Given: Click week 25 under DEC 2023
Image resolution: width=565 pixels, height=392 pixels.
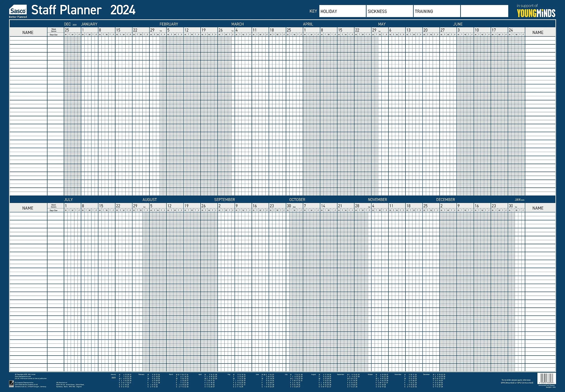Looking at the screenshot, I should tap(67, 30).
